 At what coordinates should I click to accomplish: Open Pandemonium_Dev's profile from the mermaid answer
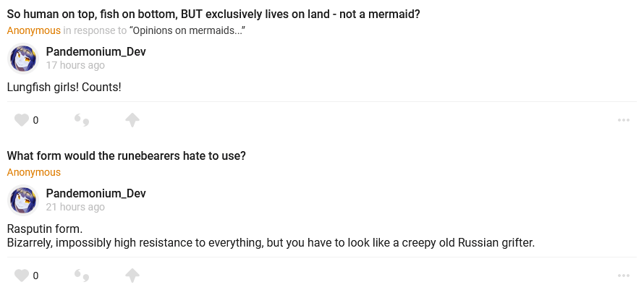point(96,52)
